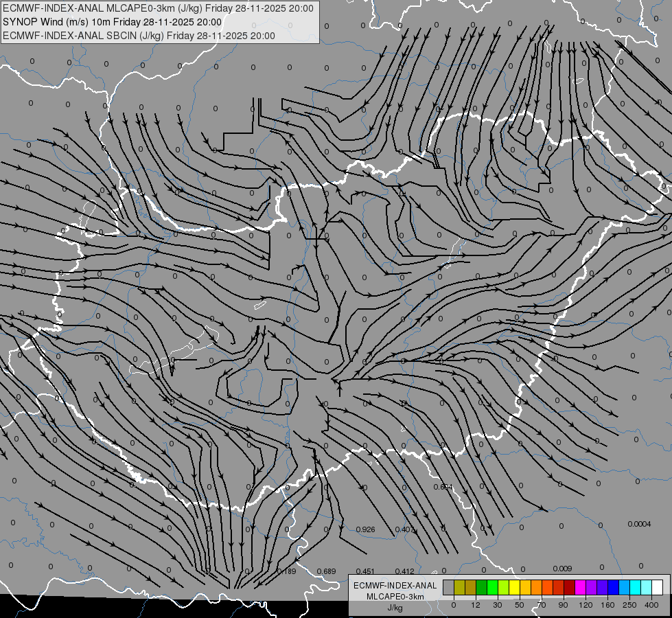Select the dark green legend swatch
672x618 pixels.
[x=482, y=587]
